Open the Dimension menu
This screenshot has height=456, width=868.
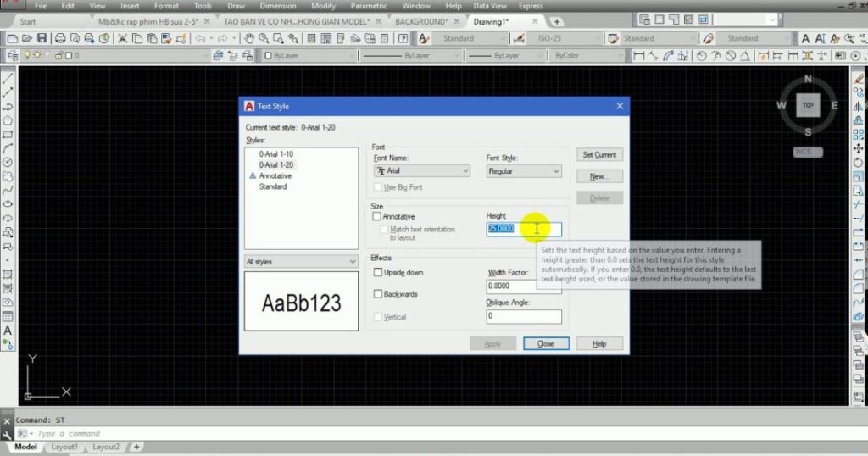coord(278,6)
